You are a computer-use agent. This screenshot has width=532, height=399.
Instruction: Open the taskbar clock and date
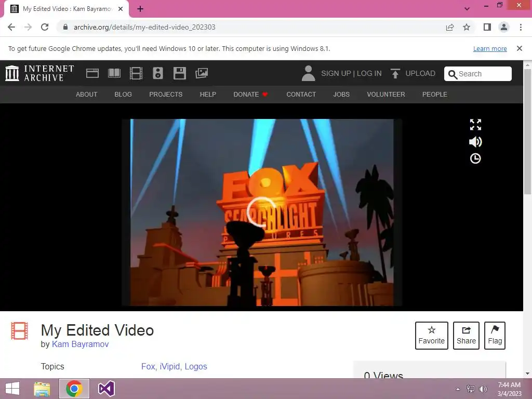point(509,389)
